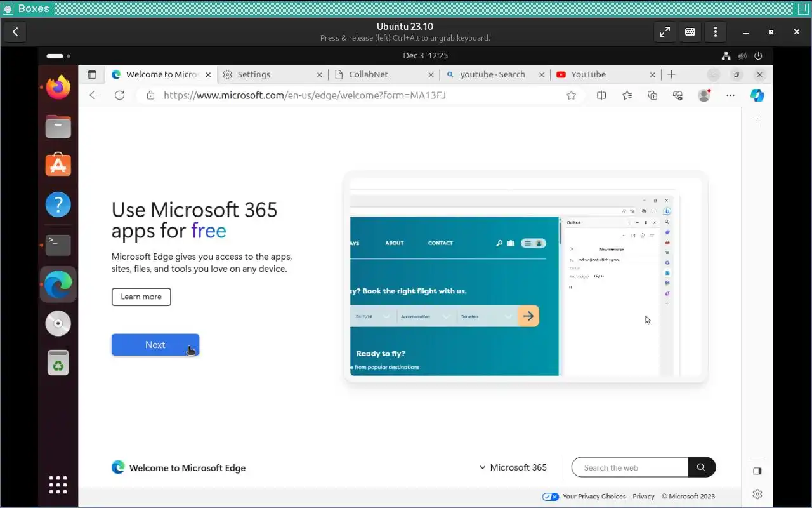The height and width of the screenshot is (508, 812).
Task: Close the CollabNet tab
Action: point(431,74)
